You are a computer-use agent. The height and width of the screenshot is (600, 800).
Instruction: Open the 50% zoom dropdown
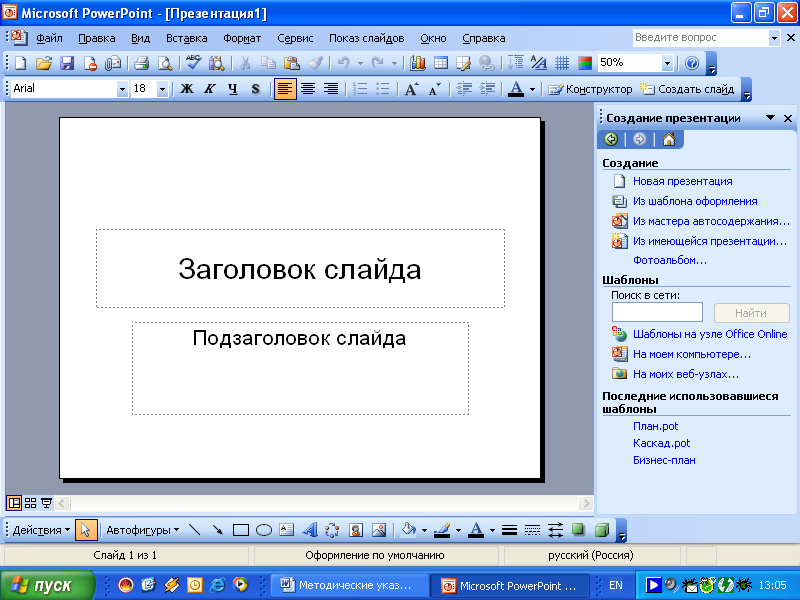667,63
